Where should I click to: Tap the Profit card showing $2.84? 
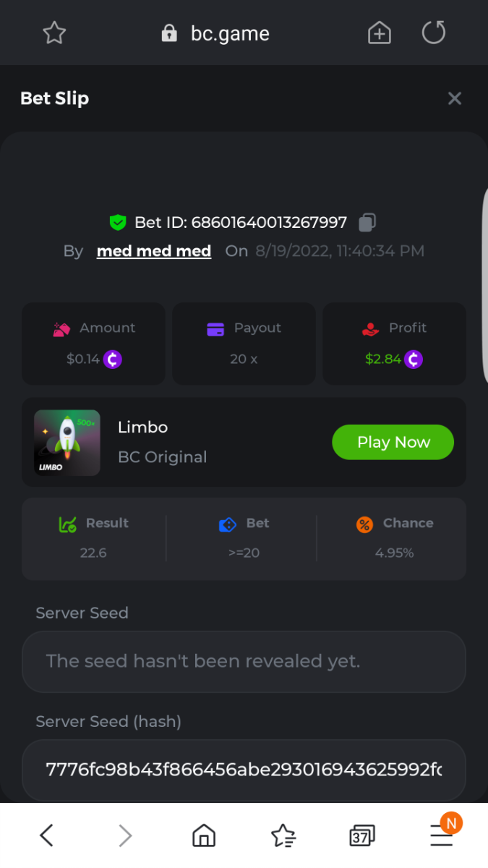click(x=394, y=344)
